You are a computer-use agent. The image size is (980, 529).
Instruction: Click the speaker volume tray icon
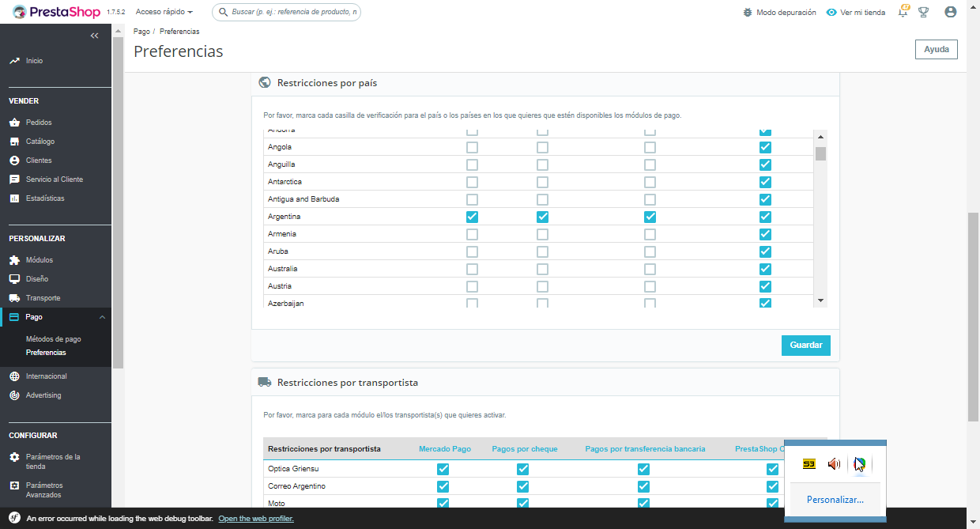(834, 464)
